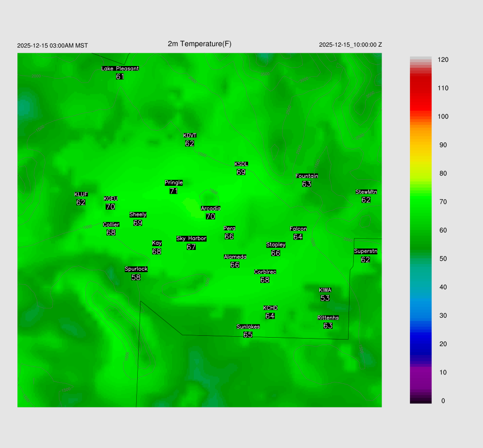Click the Spurlock station temperature value 58

[136, 278]
